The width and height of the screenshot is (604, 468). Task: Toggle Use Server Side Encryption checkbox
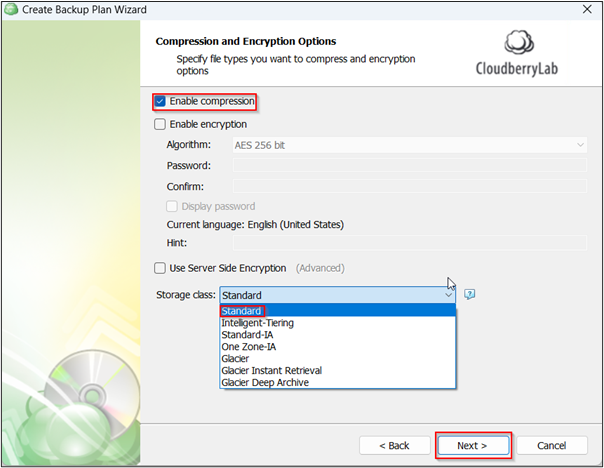(160, 268)
